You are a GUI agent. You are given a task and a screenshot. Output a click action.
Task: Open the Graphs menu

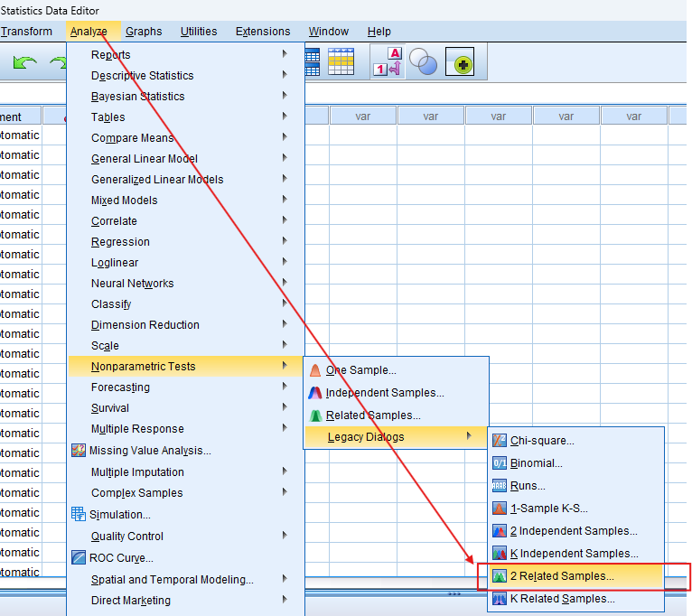coord(144,32)
